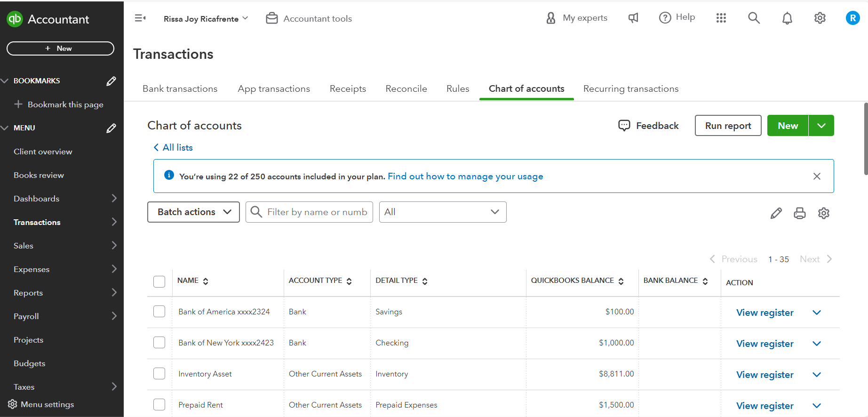Open dropdown arrow next to green New button
Screen dimensions: 868x417
[x=821, y=126]
